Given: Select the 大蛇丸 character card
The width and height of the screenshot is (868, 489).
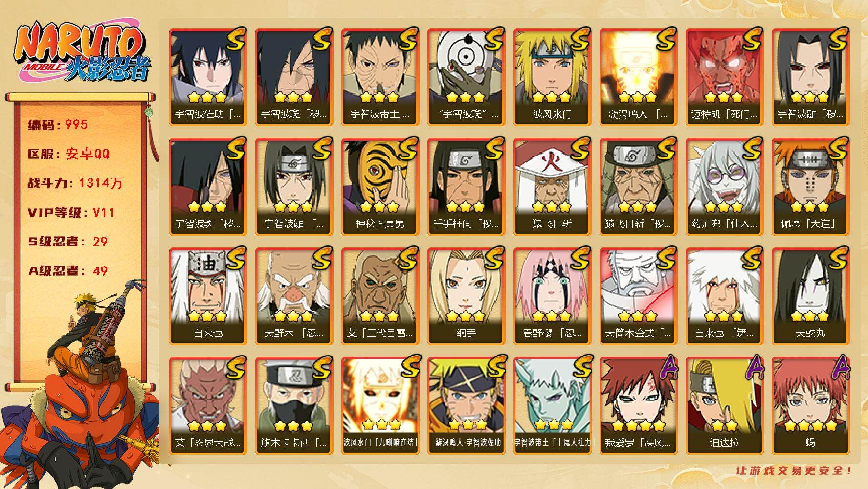Looking at the screenshot, I should point(810,296).
